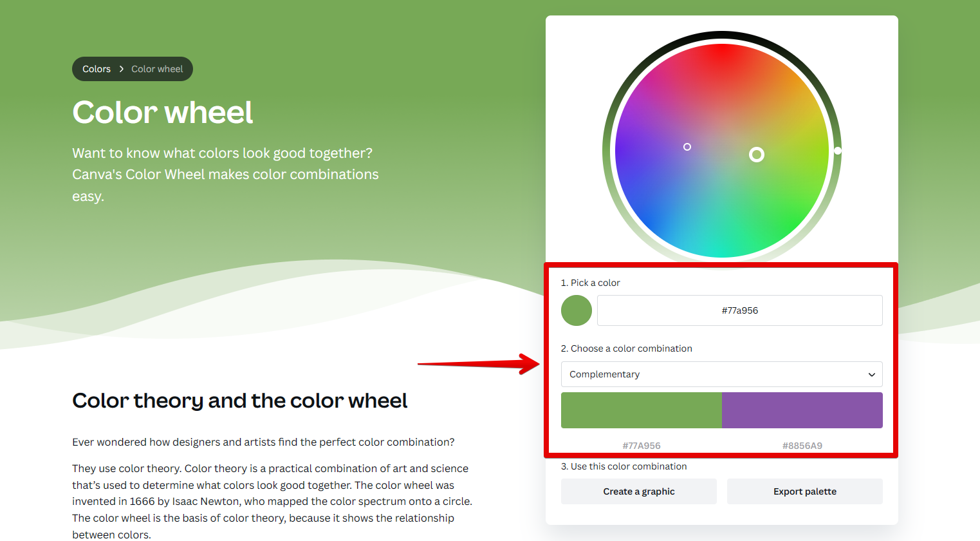Click the large selected-color handle on the wheel
The width and height of the screenshot is (980, 541).
coord(757,155)
